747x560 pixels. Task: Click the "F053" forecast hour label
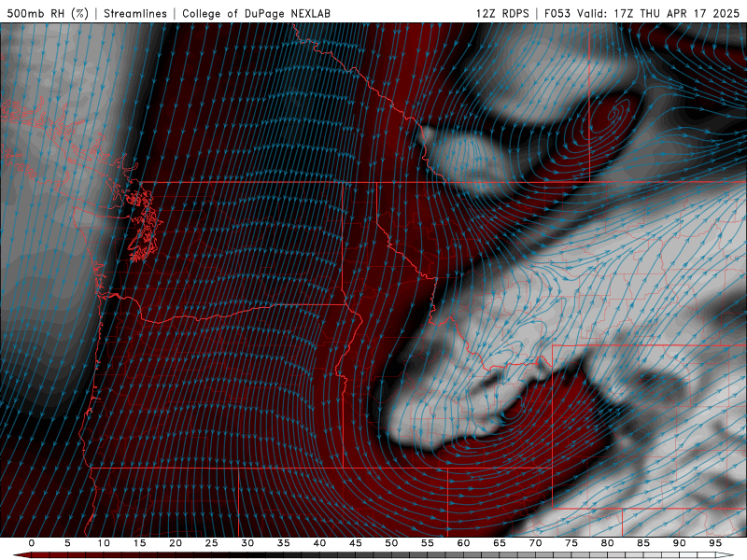pos(557,13)
